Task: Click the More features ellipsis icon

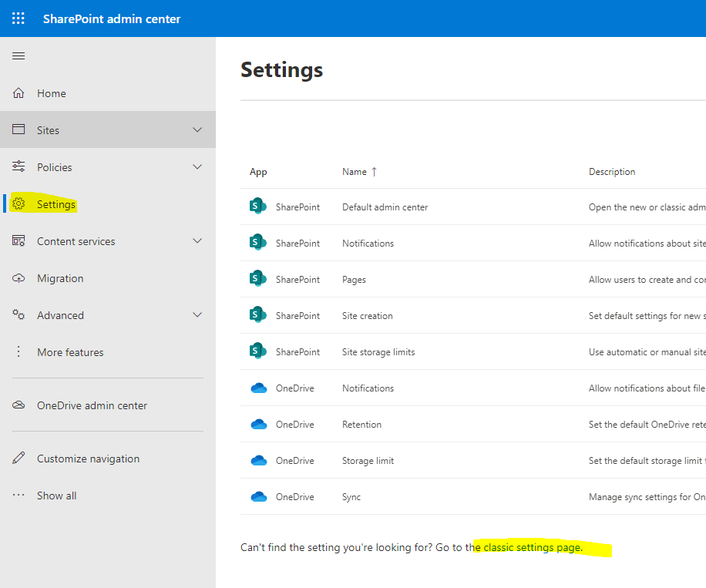Action: pos(18,351)
